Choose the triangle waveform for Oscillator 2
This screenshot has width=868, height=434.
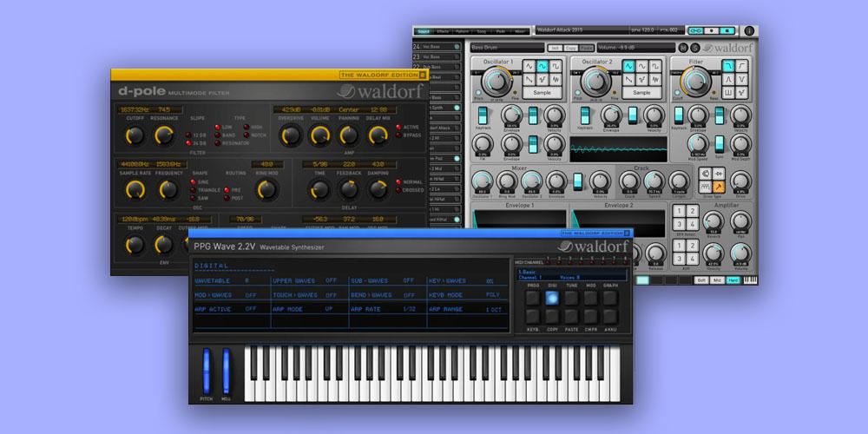coord(631,65)
